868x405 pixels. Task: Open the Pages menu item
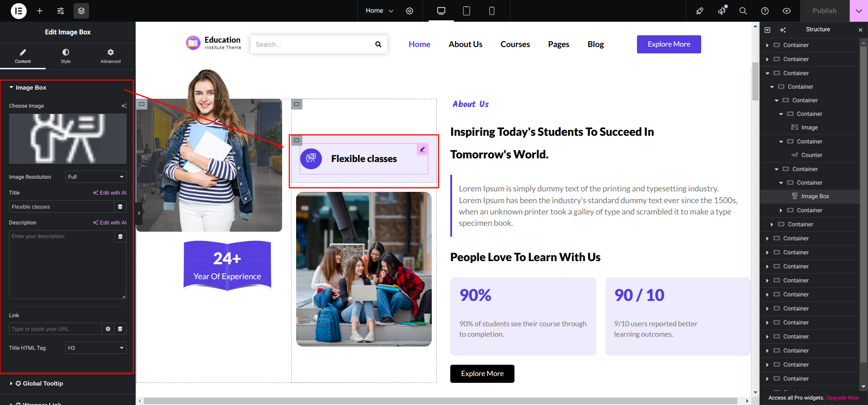tap(558, 44)
